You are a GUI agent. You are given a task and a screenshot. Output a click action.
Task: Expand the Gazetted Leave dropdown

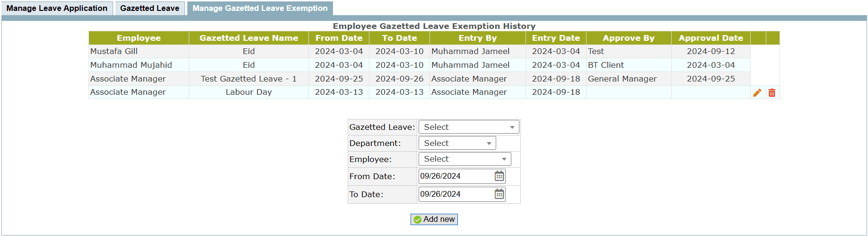(x=469, y=127)
